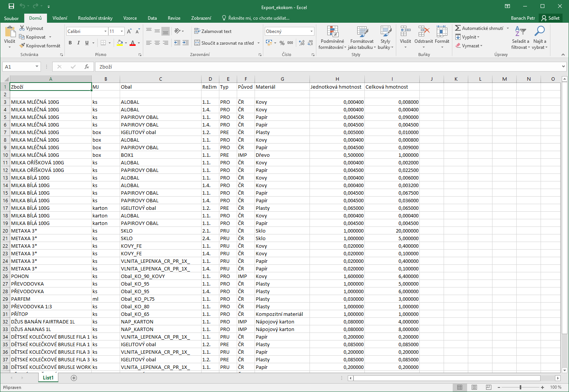Click Automatické shrnutí AutoSum button
This screenshot has height=392, width=569.
coord(479,28)
